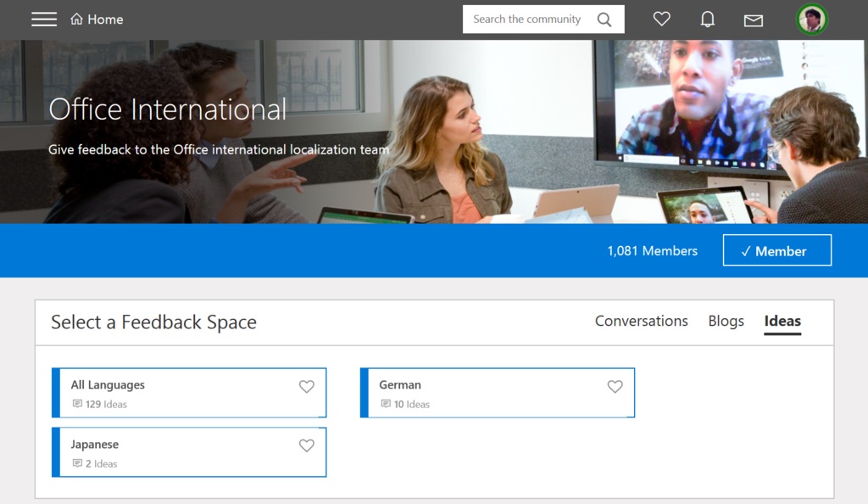
Task: Click comment icon beside 2 Ideas
Action: pos(77,463)
